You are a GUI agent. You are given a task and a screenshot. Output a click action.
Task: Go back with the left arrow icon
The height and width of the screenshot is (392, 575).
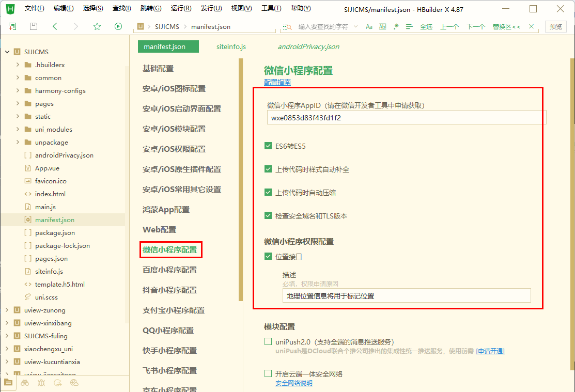(55, 26)
